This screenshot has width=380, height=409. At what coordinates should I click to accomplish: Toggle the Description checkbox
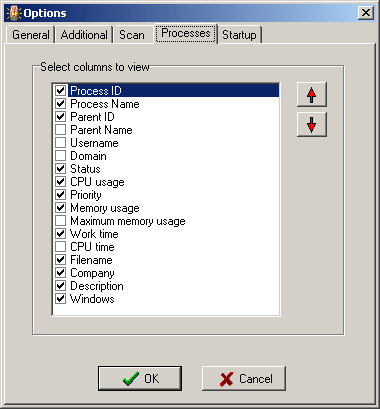tap(60, 285)
